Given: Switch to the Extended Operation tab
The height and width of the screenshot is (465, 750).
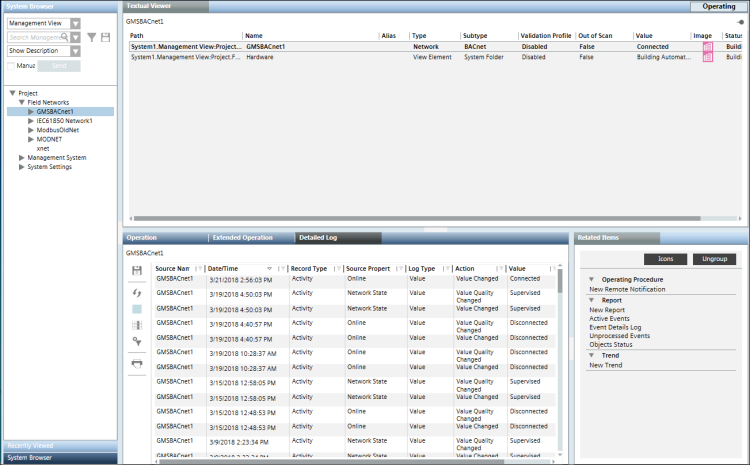Looking at the screenshot, I should tap(242, 238).
